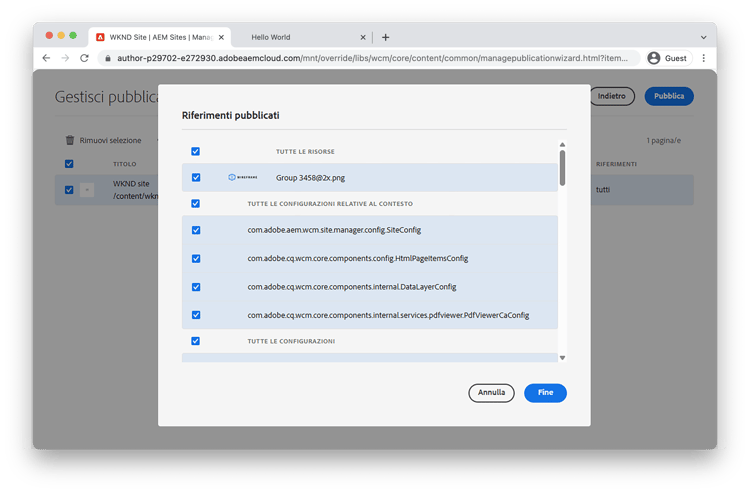Reload the page with the refresh icon

[x=84, y=58]
